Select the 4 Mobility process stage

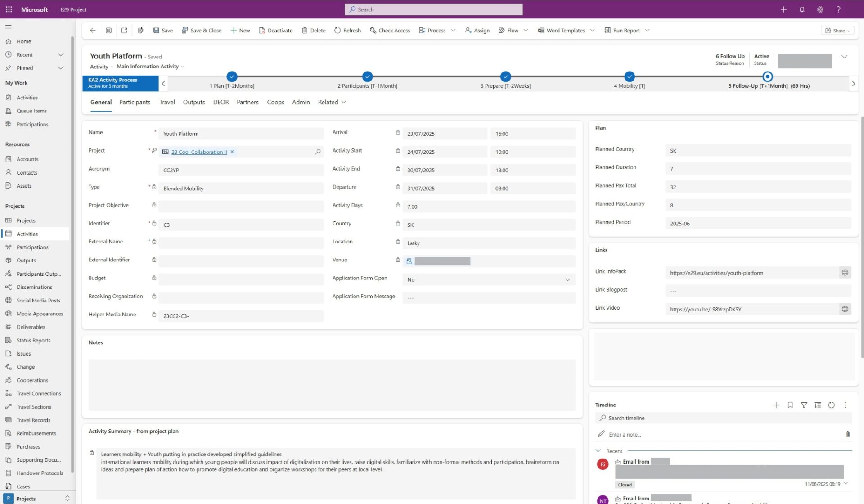[x=629, y=76]
